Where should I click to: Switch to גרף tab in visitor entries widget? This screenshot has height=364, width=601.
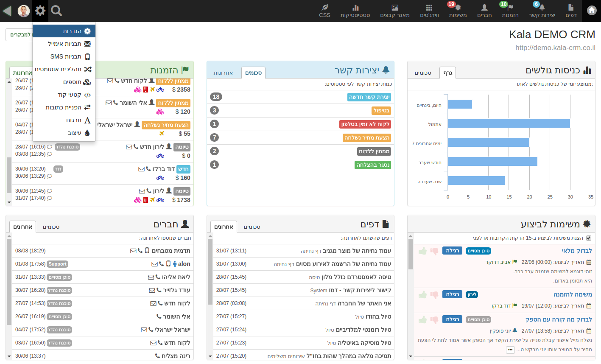[x=447, y=73]
